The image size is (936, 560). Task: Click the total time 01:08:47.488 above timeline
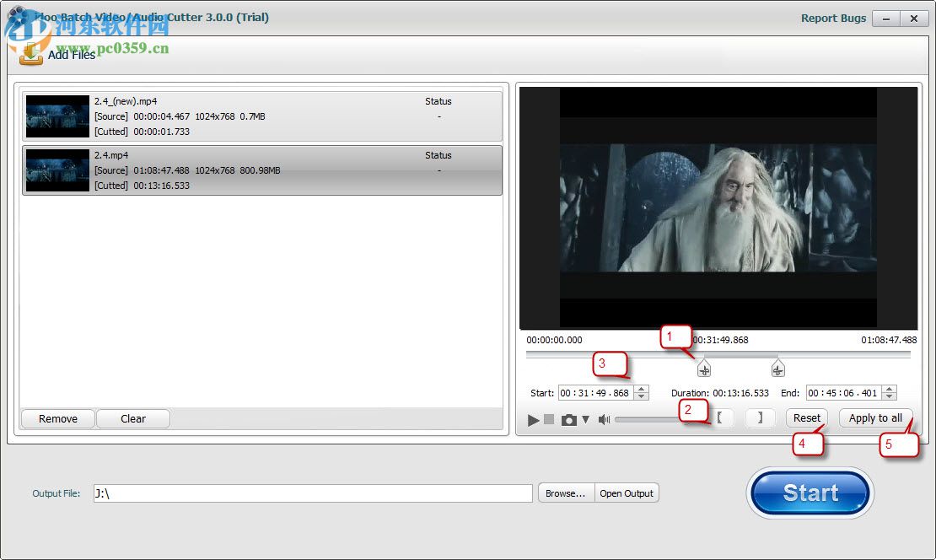pos(889,340)
